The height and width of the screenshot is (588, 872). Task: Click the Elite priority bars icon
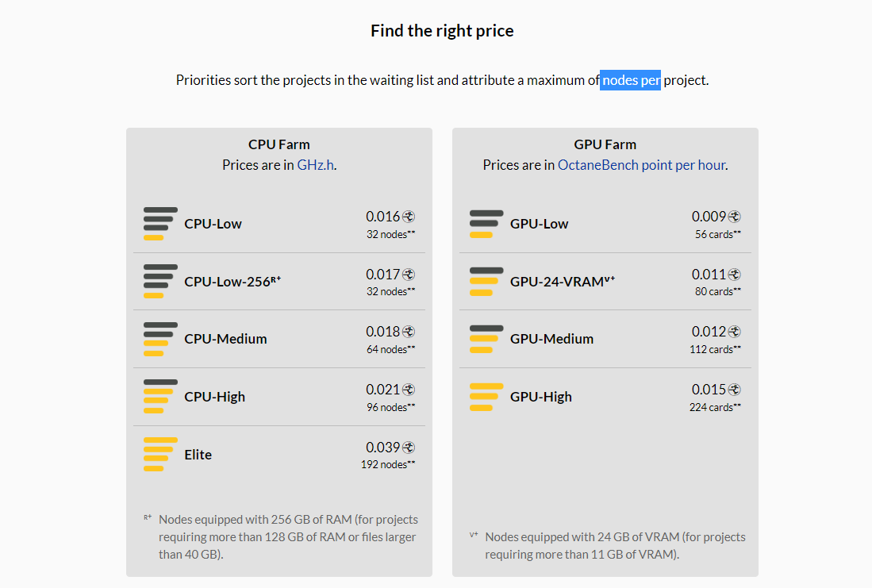(160, 455)
